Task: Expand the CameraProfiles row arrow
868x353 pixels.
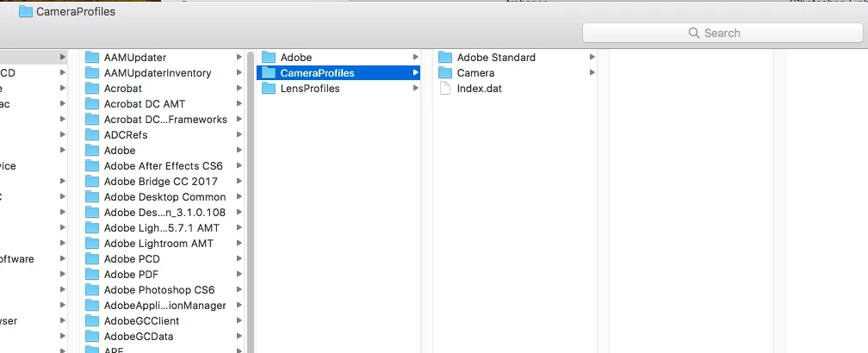Action: click(x=415, y=72)
